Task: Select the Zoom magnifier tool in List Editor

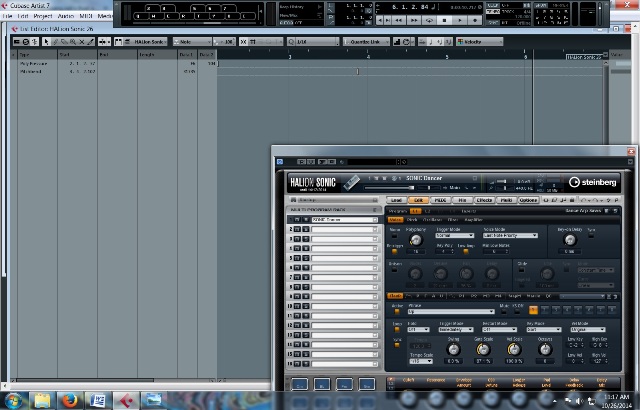Action: click(x=73, y=42)
